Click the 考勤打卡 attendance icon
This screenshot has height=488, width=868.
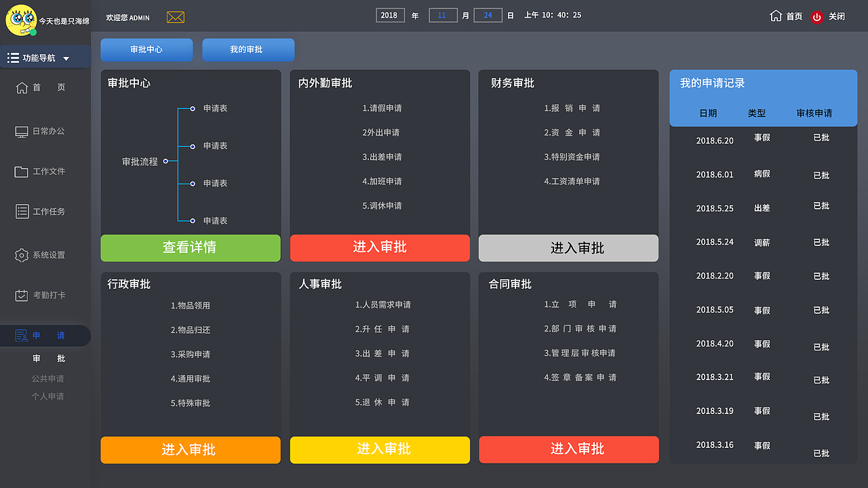(22, 295)
